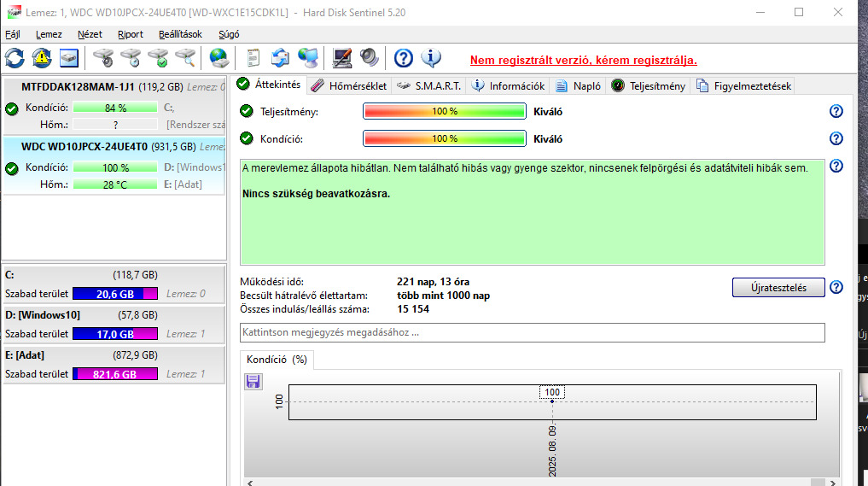Image resolution: width=868 pixels, height=486 pixels.
Task: Click the blue refresh arrows toolbar icon
Action: (15, 58)
